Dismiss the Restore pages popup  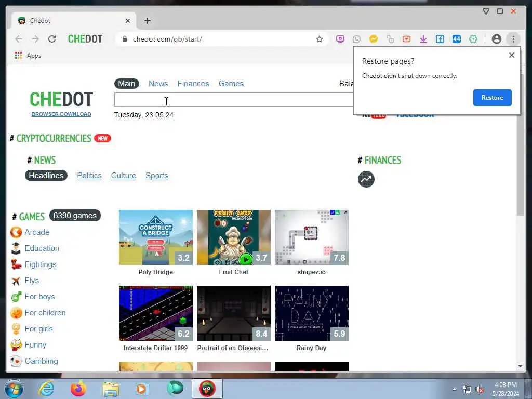(x=512, y=55)
